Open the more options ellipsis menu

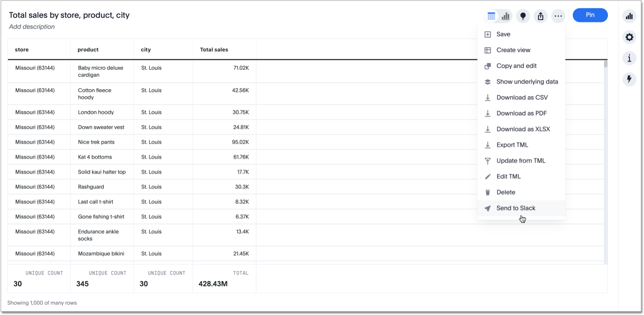[x=558, y=16]
